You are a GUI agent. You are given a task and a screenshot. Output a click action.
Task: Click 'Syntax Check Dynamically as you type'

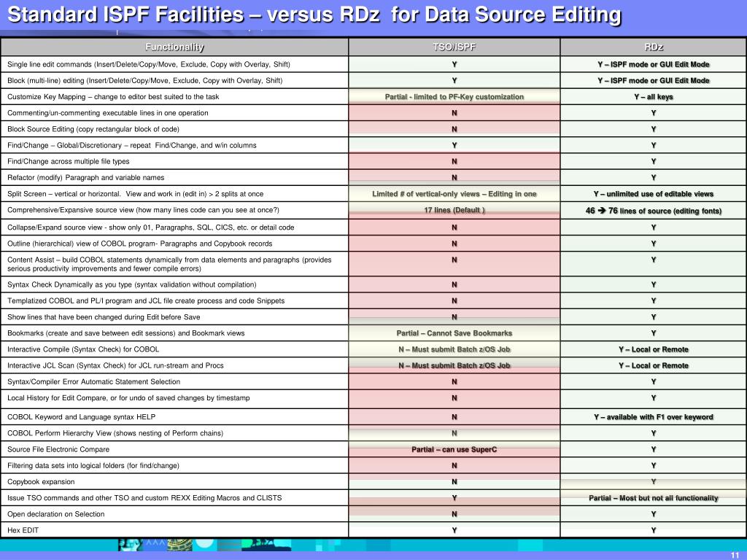[131, 285]
